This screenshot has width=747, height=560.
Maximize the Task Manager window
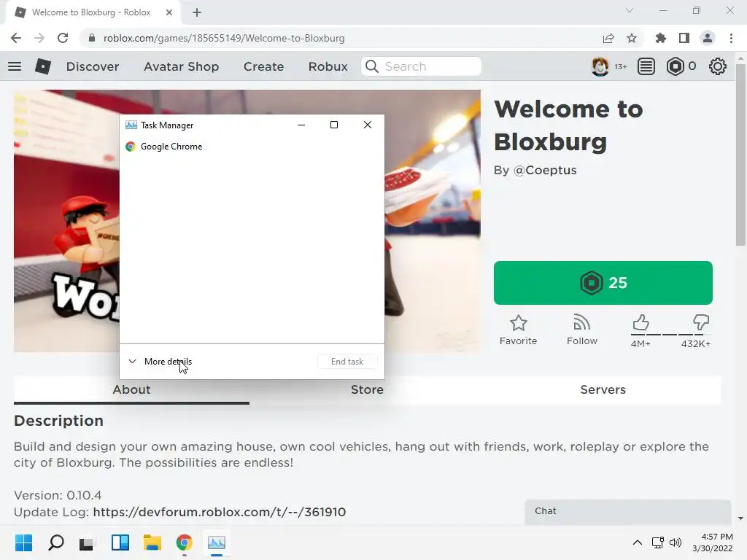334,125
